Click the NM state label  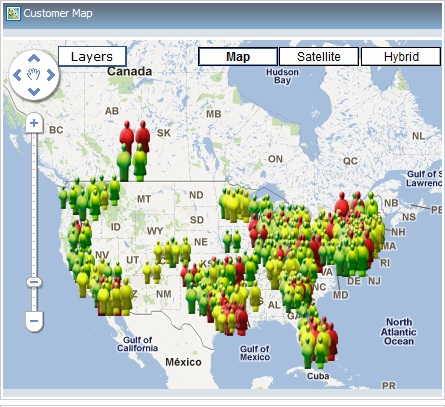pyautogui.click(x=164, y=294)
